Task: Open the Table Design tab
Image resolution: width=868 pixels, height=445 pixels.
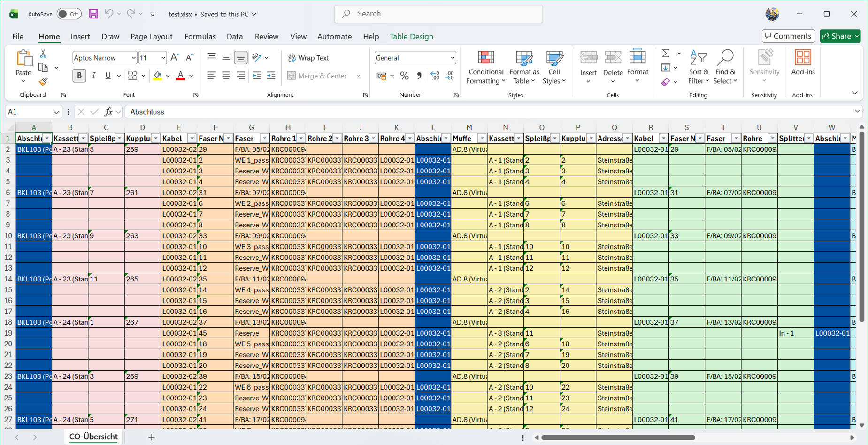Action: click(x=411, y=37)
